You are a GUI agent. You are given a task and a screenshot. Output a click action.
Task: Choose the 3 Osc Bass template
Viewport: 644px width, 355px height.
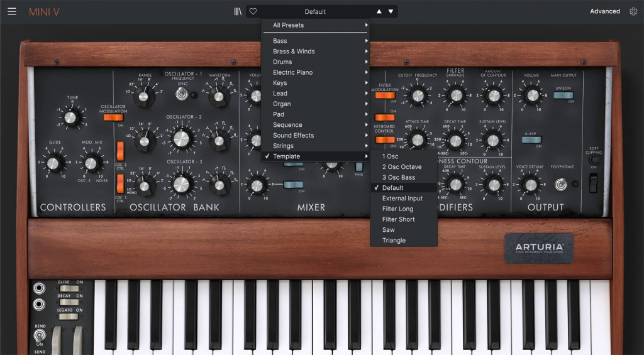(404, 177)
